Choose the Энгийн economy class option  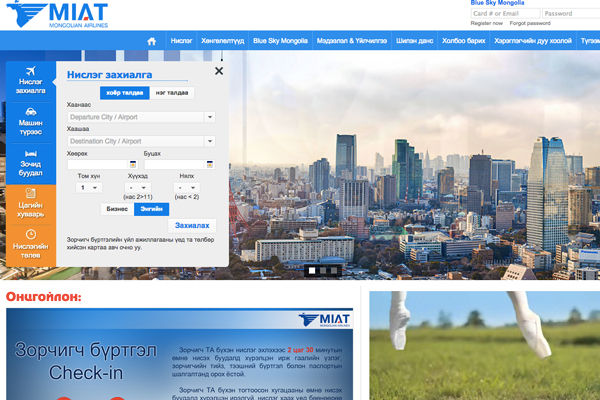(152, 209)
